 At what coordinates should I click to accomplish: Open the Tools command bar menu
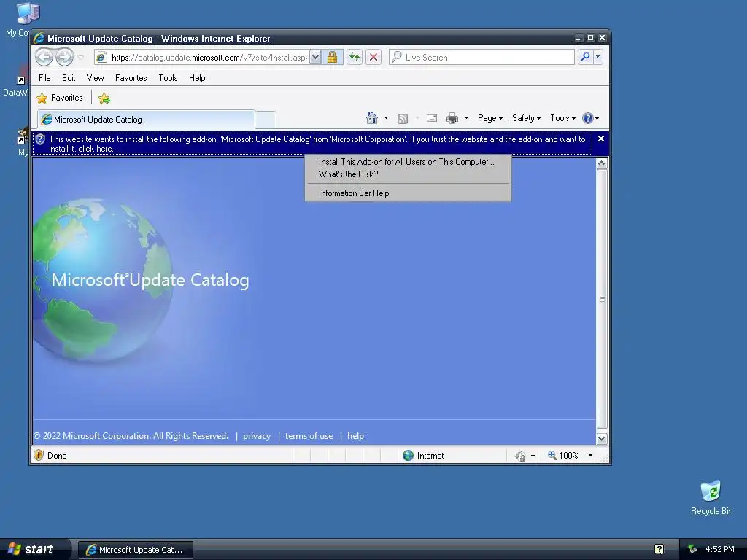[x=562, y=118]
